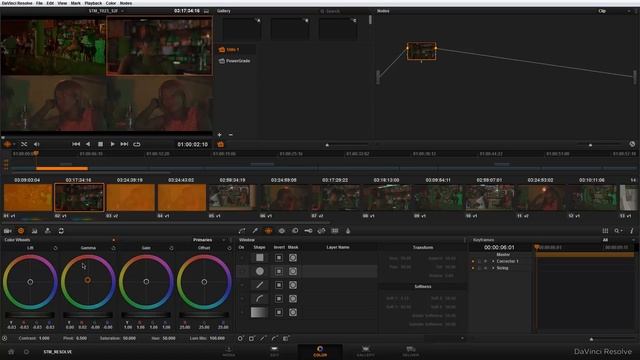Toggle Invert for the gradient window
Viewport: 640px width, 360px height.
point(279,313)
